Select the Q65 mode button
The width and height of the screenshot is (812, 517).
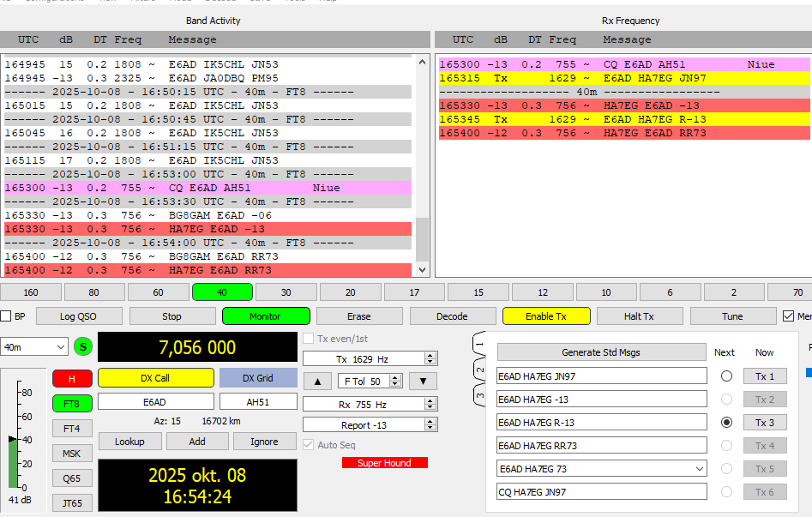pyautogui.click(x=72, y=478)
